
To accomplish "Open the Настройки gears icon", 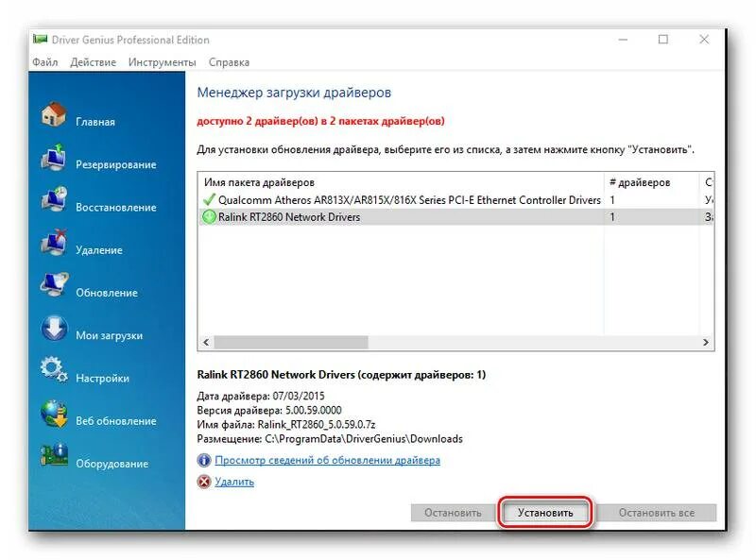I will point(54,370).
